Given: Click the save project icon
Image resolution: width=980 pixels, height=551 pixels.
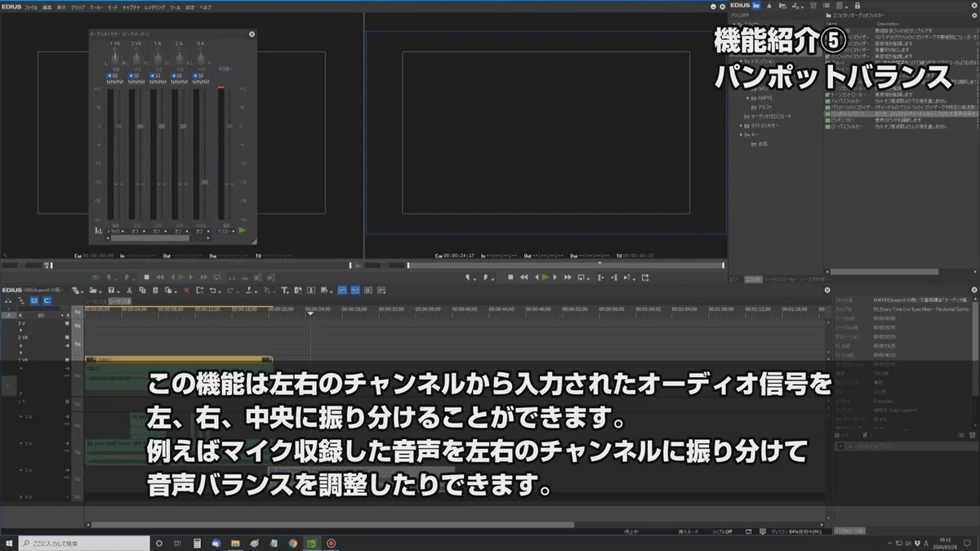Looking at the screenshot, I should coord(110,290).
